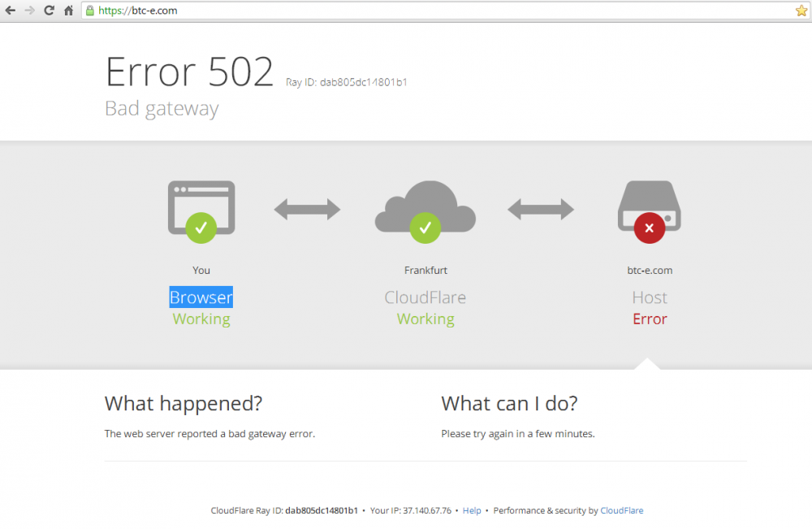812x529 pixels.
Task: Click the browser back arrow
Action: [x=11, y=11]
